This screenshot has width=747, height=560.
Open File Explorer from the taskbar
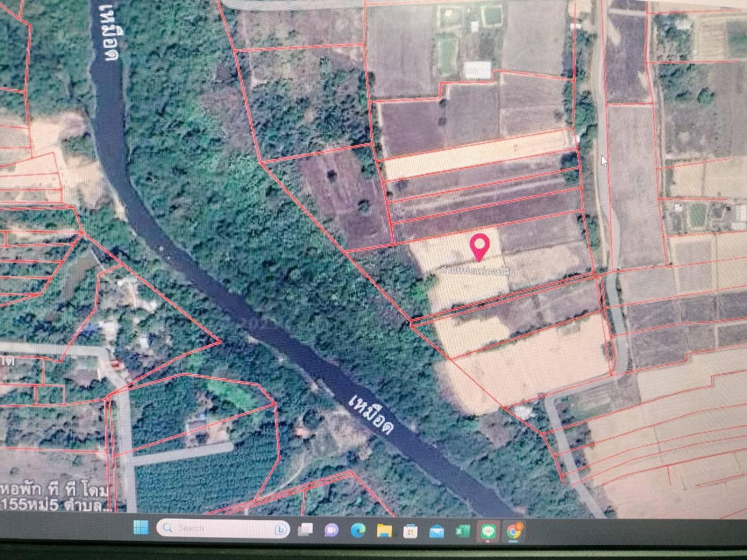coord(384,531)
